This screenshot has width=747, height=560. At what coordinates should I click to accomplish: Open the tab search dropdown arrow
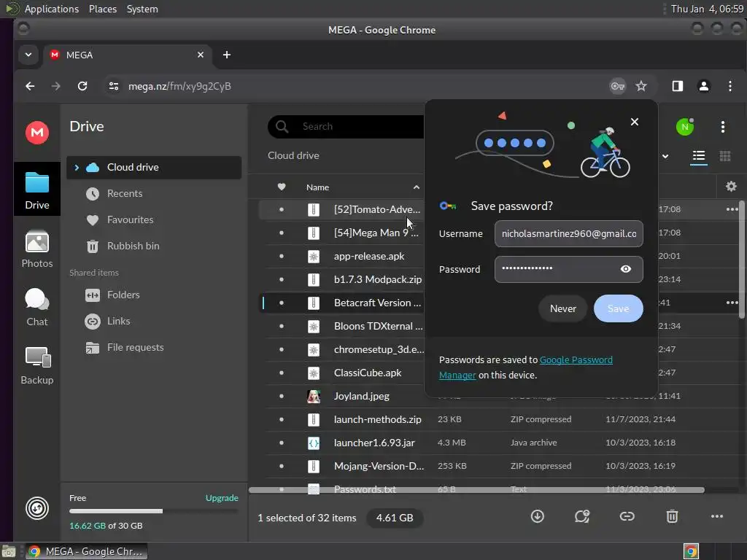28,55
